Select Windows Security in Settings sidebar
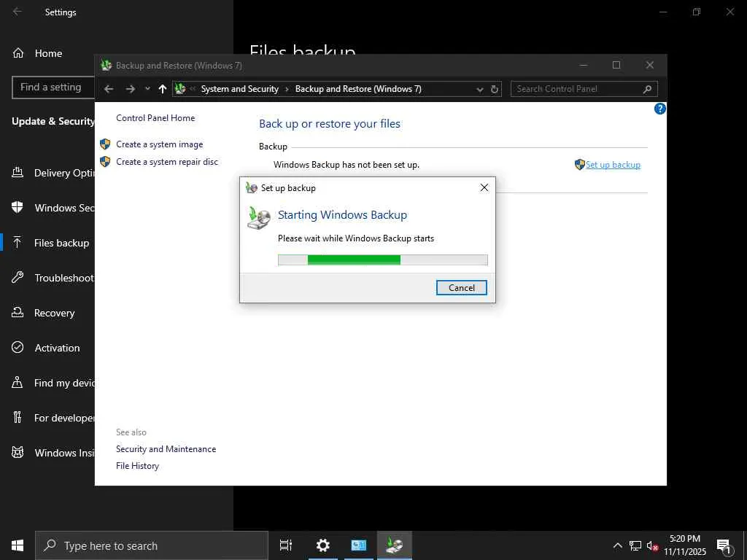Viewport: 747px width, 560px height. (x=53, y=208)
